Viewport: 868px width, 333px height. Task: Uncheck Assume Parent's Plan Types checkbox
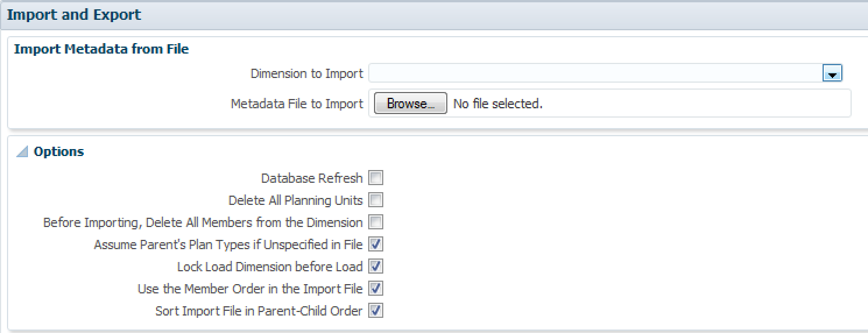(x=376, y=245)
